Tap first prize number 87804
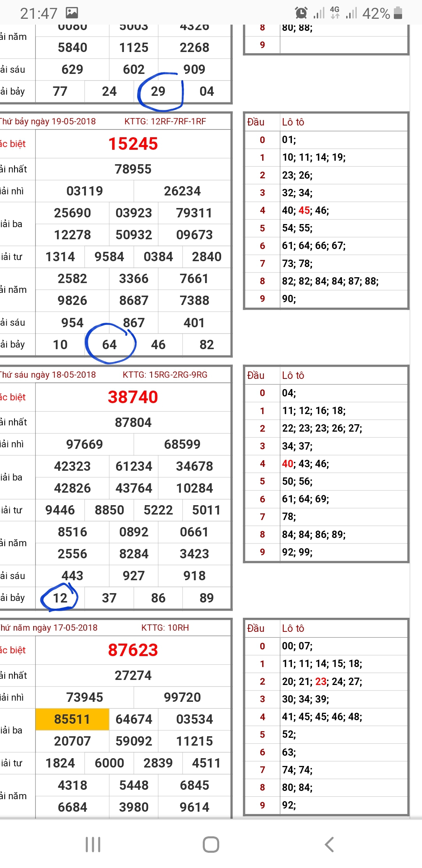The height and width of the screenshot is (868, 422). (133, 423)
